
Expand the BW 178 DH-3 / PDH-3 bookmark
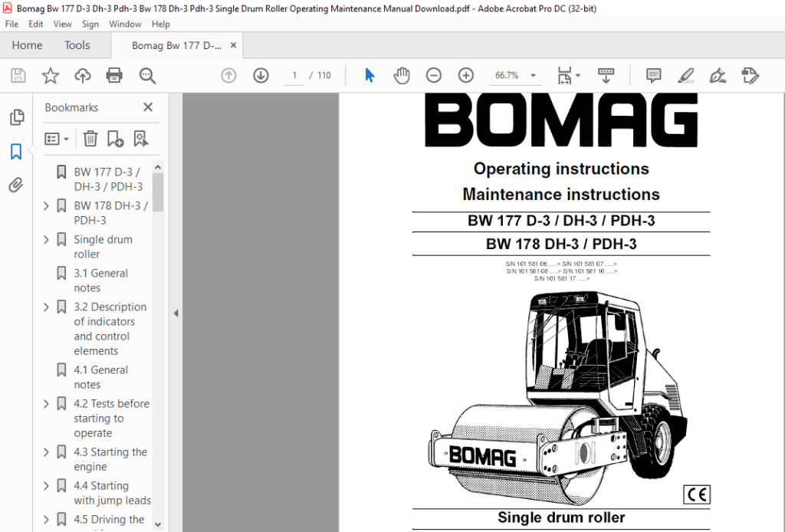pyautogui.click(x=46, y=205)
